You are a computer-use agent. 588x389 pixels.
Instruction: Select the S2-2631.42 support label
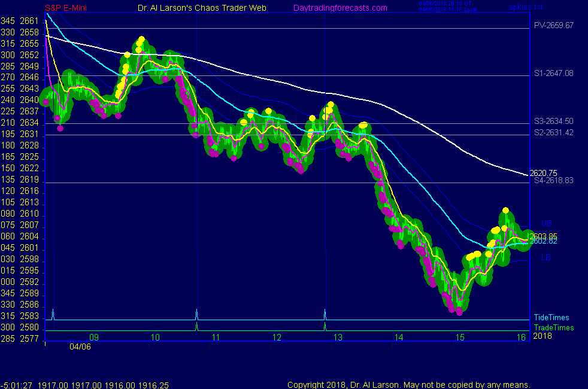point(554,132)
